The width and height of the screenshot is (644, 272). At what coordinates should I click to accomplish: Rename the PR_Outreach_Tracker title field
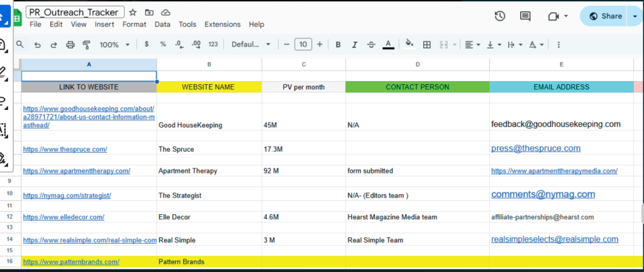tap(75, 13)
